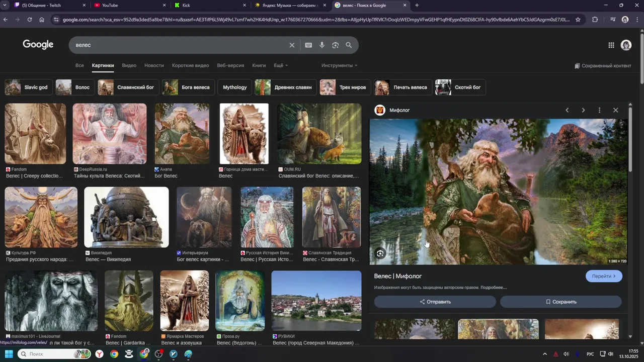
Task: Click the Сохранить button
Action: 561,302
